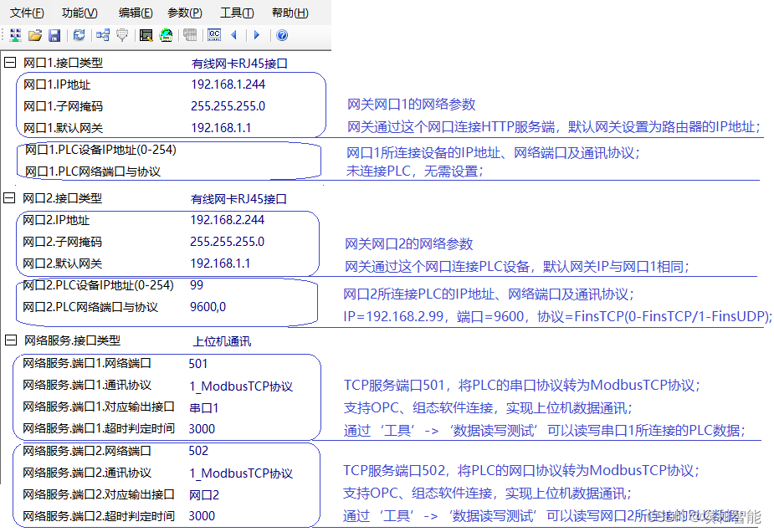The height and width of the screenshot is (532, 774).
Task: Click the memory card icon on the toolbar
Action: [190, 35]
